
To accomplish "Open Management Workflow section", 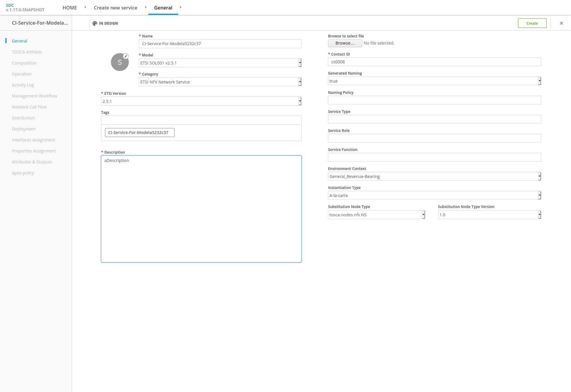I will 34,96.
